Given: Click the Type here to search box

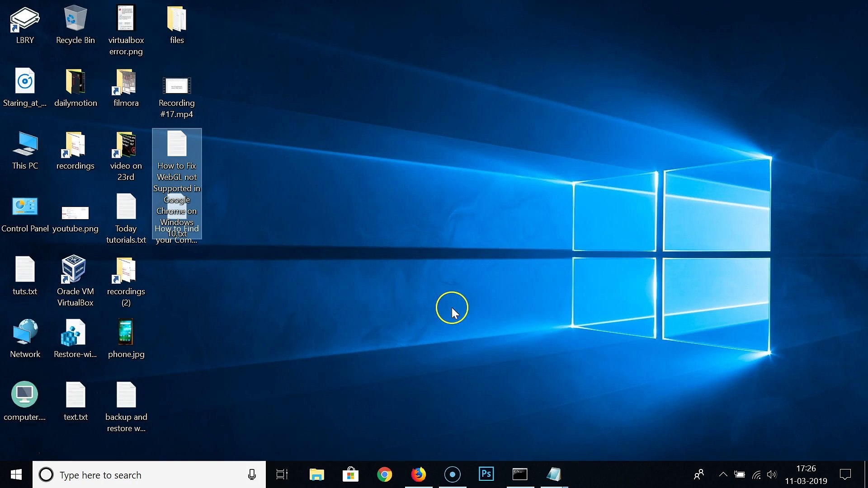Looking at the screenshot, I should [149, 474].
